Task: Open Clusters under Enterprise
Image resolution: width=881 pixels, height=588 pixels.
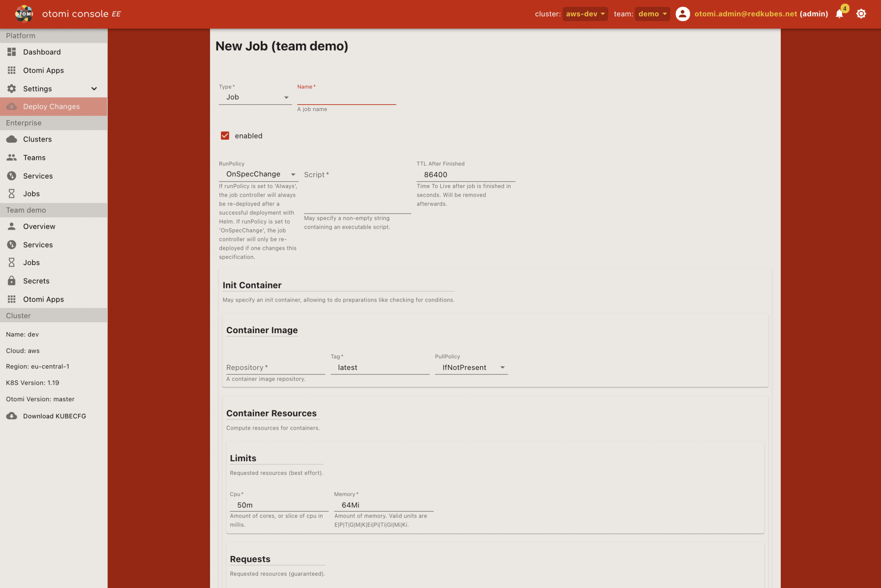Action: (38, 139)
